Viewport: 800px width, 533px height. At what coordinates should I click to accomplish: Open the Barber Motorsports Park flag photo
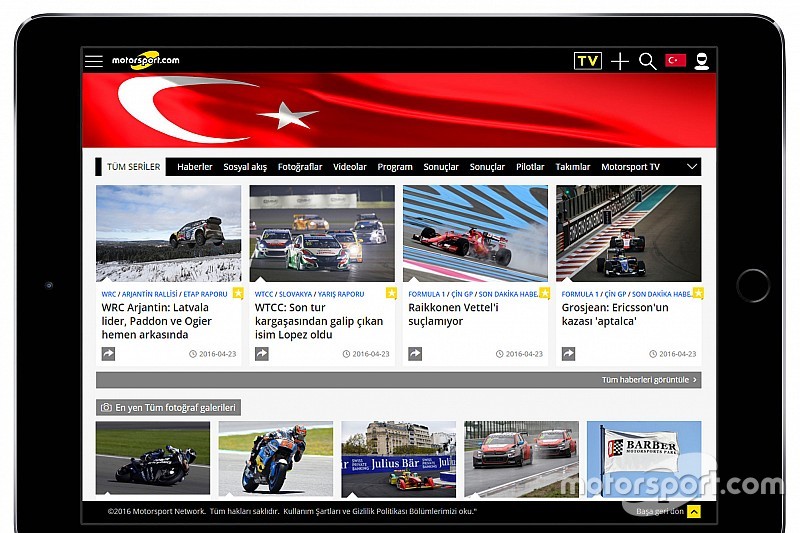coord(644,459)
